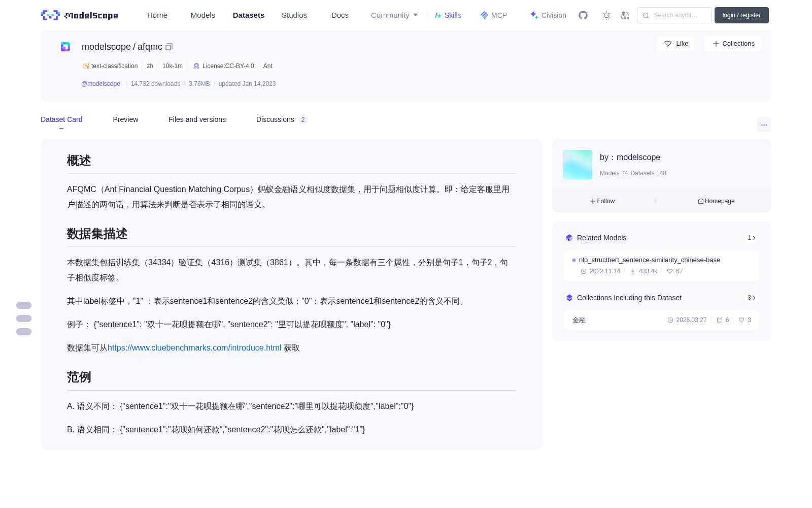This screenshot has width=812, height=508.
Task: Open the GitHub icon link
Action: tap(583, 15)
